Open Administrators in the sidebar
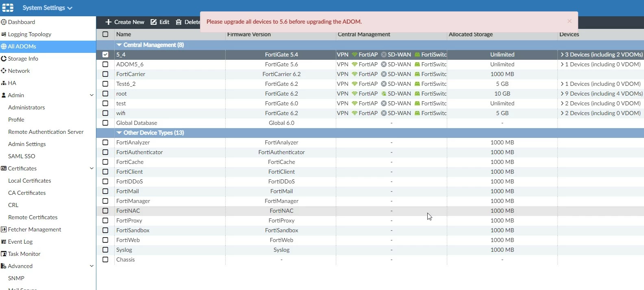The image size is (644, 290). (26, 107)
